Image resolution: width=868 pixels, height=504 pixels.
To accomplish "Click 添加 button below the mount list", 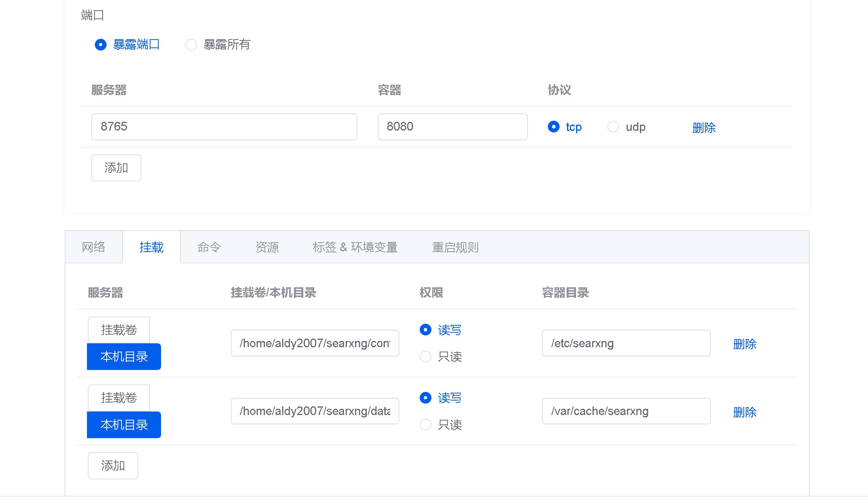I will click(113, 466).
